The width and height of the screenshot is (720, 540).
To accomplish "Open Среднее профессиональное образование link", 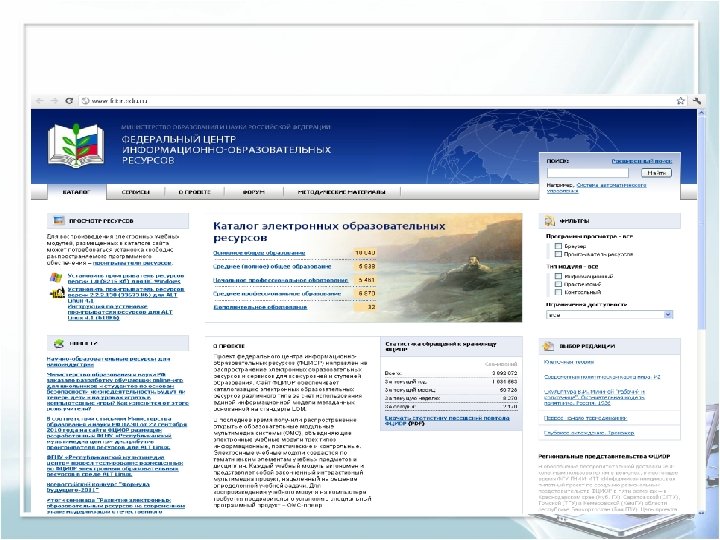I will point(277,293).
